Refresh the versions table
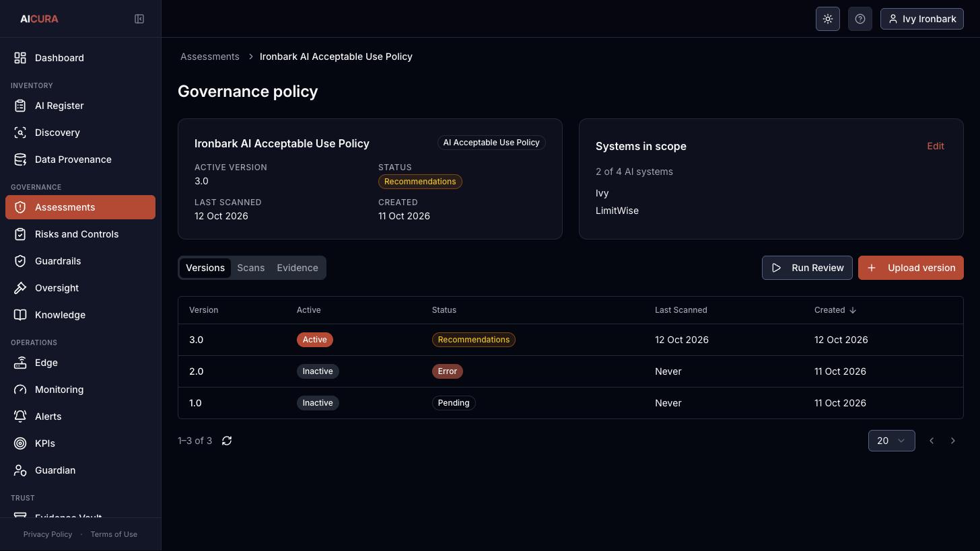This screenshot has height=551, width=980. (x=227, y=441)
